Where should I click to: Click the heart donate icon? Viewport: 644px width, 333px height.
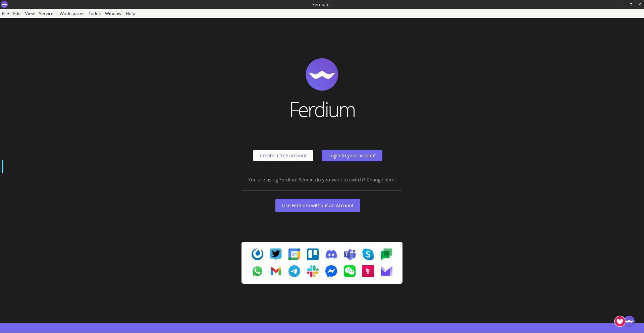point(620,322)
